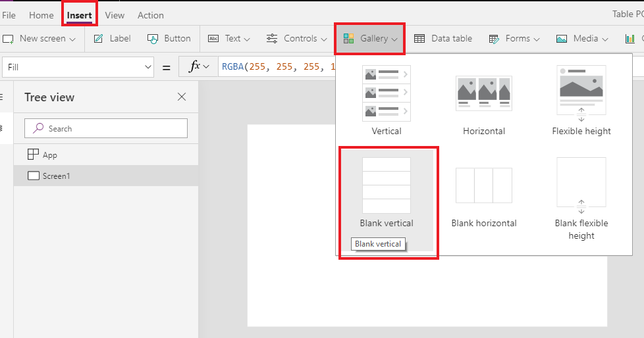Click the App grid icon in tree
The height and width of the screenshot is (338, 644).
pyautogui.click(x=33, y=155)
